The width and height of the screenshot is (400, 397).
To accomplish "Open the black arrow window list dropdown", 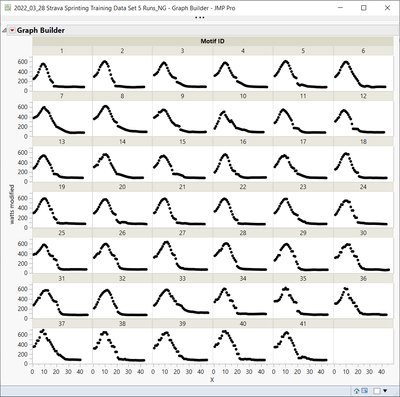I will pos(385,391).
